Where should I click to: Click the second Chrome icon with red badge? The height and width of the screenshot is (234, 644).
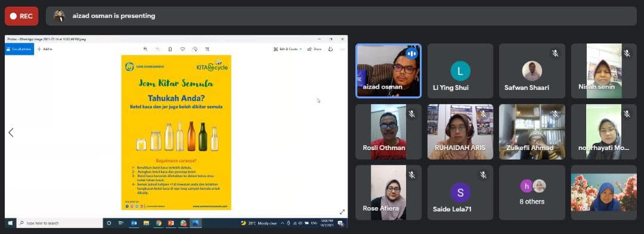(x=184, y=223)
